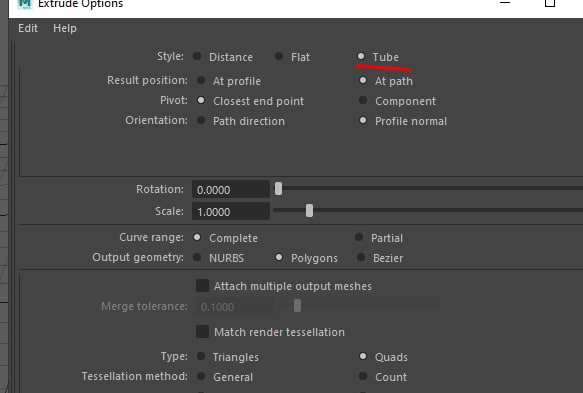This screenshot has height=393, width=583.
Task: Enable Match render tessellation checkbox
Action: pyautogui.click(x=202, y=331)
